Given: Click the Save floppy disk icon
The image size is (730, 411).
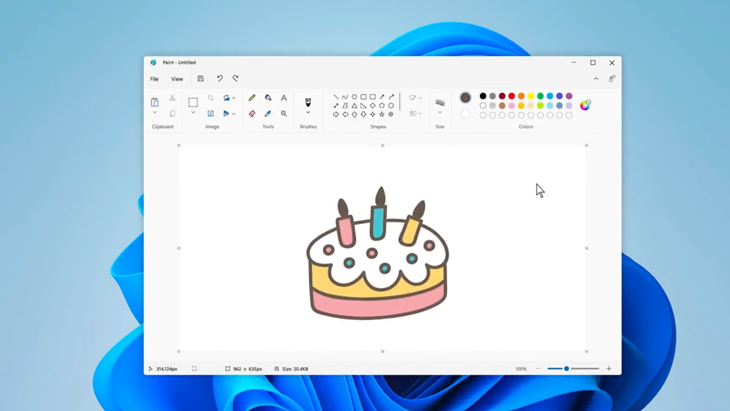Looking at the screenshot, I should click(x=201, y=79).
